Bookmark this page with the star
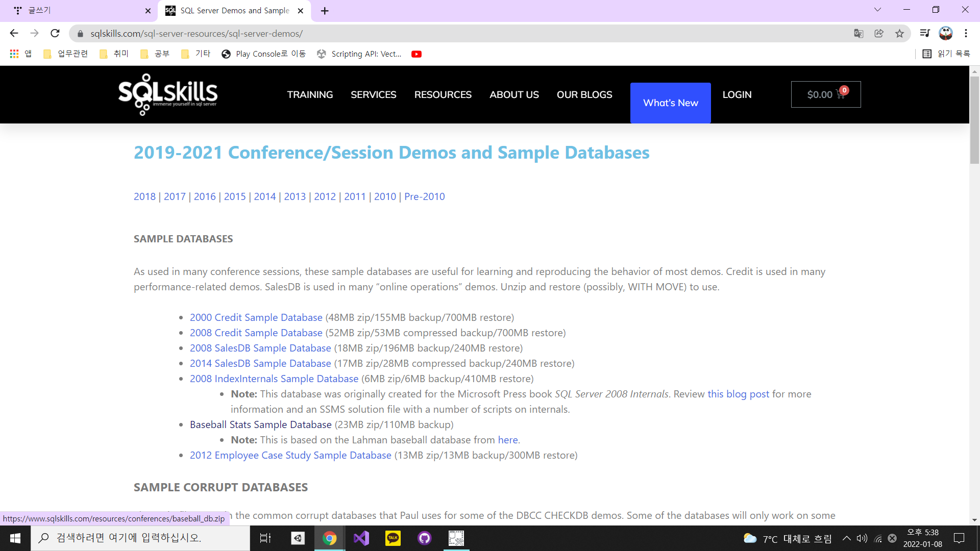 point(899,33)
